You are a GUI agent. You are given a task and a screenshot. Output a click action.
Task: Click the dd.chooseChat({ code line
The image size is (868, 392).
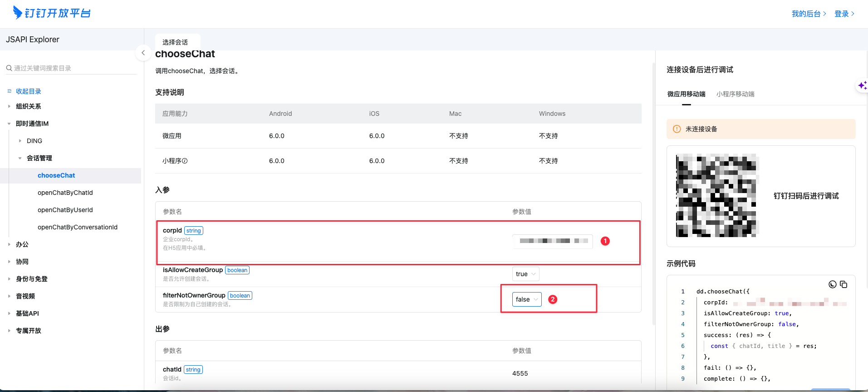pos(723,292)
